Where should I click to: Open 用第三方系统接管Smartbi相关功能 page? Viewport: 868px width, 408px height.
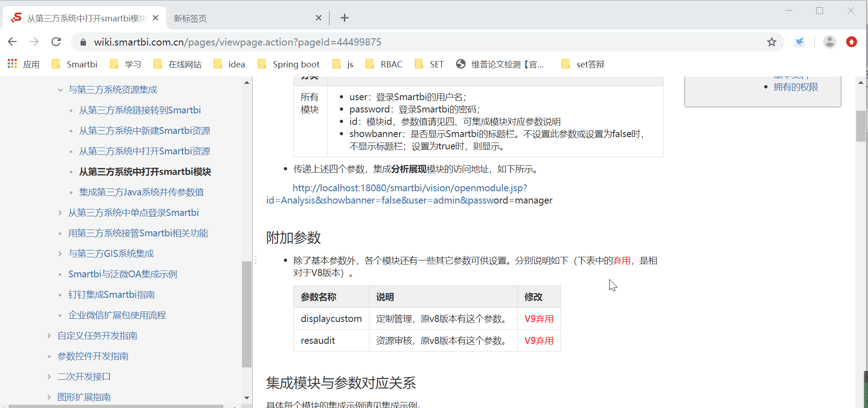pos(138,233)
